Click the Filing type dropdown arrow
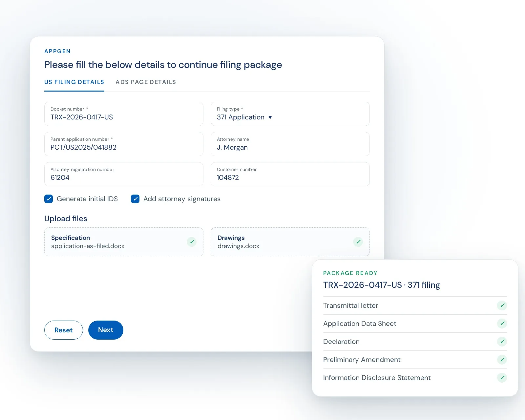 (x=270, y=117)
